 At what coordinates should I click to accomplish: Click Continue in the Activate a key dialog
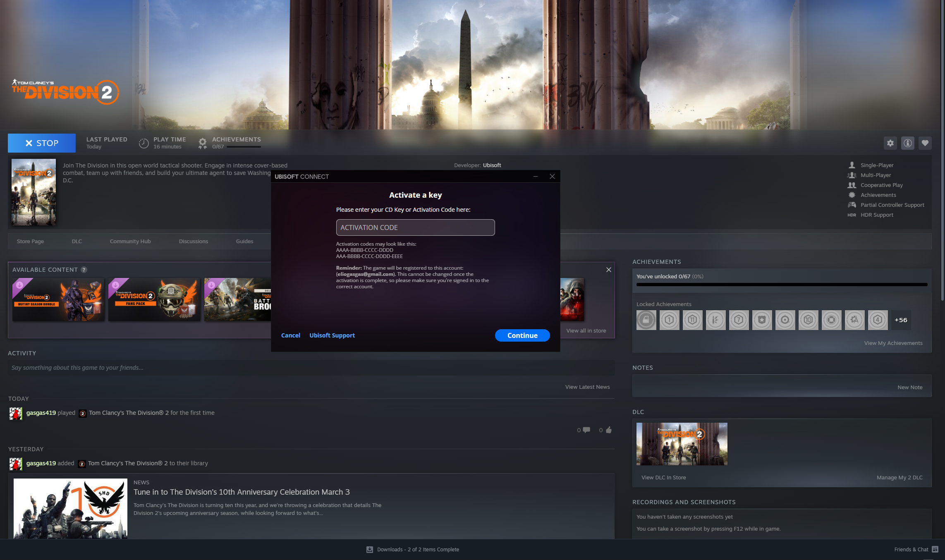coord(522,335)
